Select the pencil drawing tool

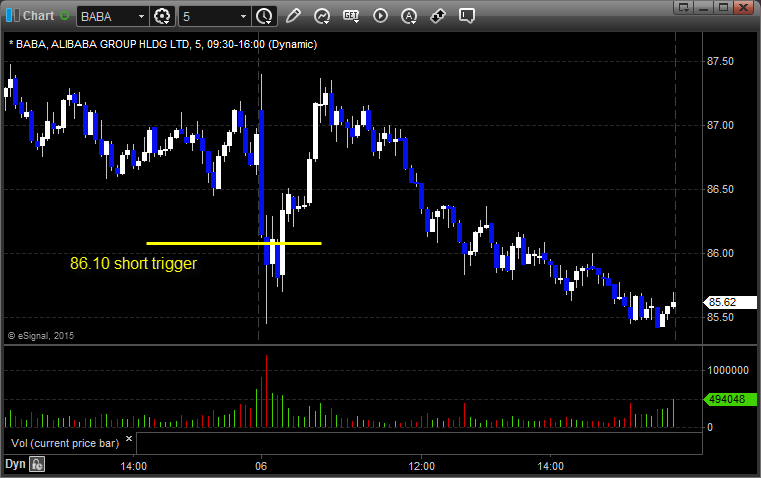tap(293, 16)
